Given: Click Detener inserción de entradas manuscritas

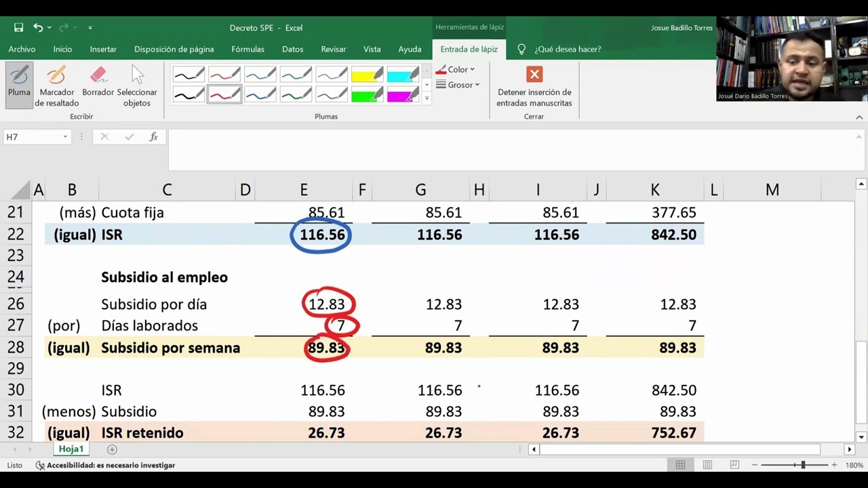Looking at the screenshot, I should pyautogui.click(x=534, y=86).
